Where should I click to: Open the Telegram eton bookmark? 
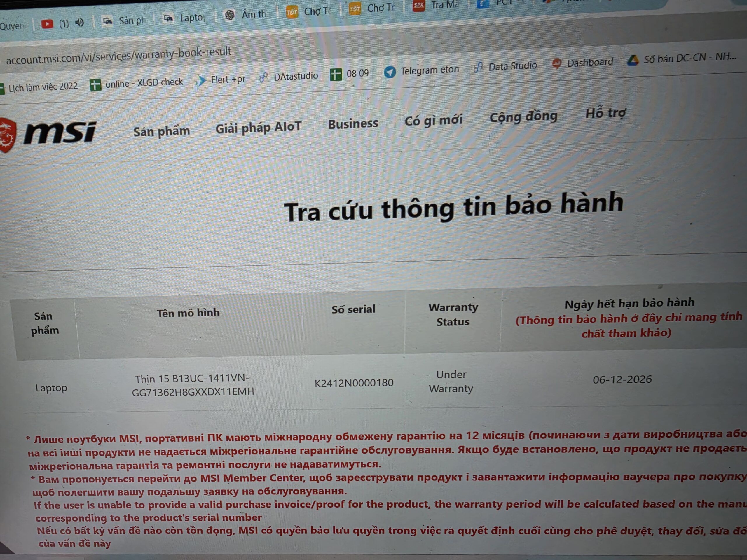(421, 71)
